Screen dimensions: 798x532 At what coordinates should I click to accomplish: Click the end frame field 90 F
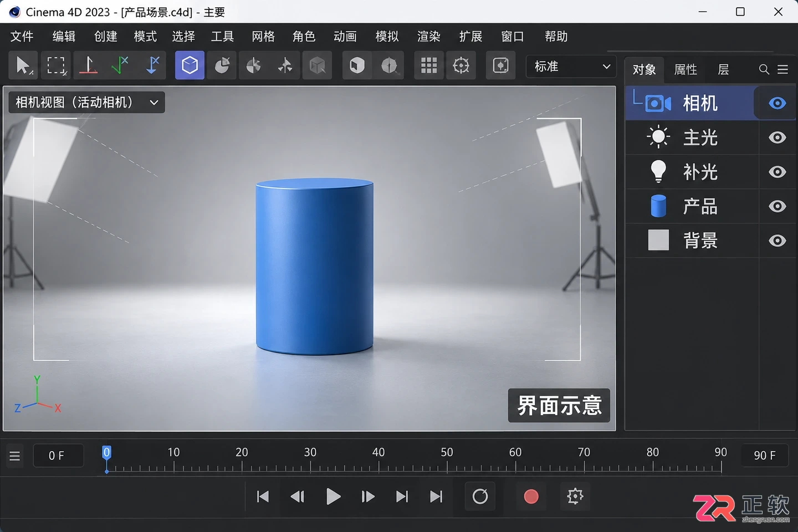(x=765, y=456)
